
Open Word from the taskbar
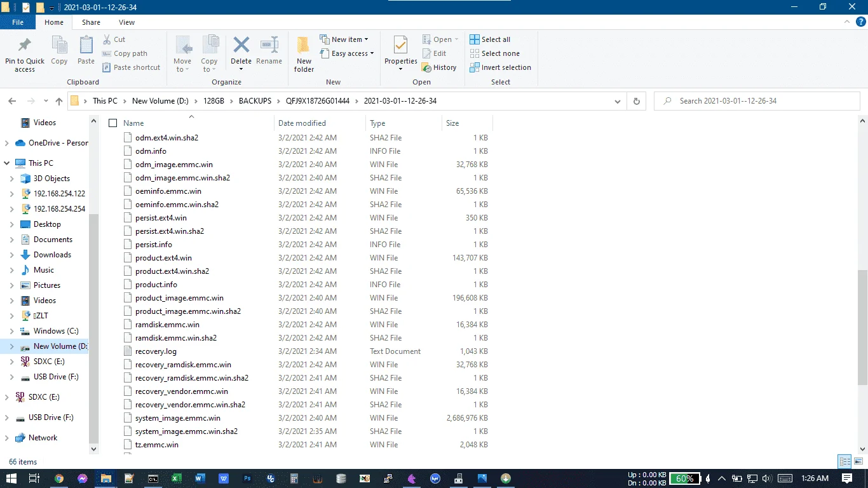point(200,478)
